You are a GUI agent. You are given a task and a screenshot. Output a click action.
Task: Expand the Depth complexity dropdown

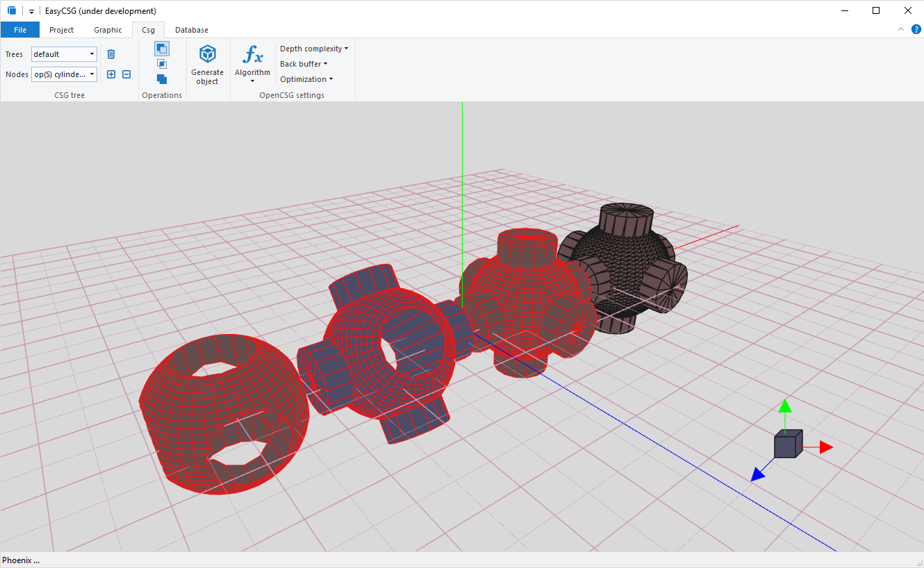point(314,49)
